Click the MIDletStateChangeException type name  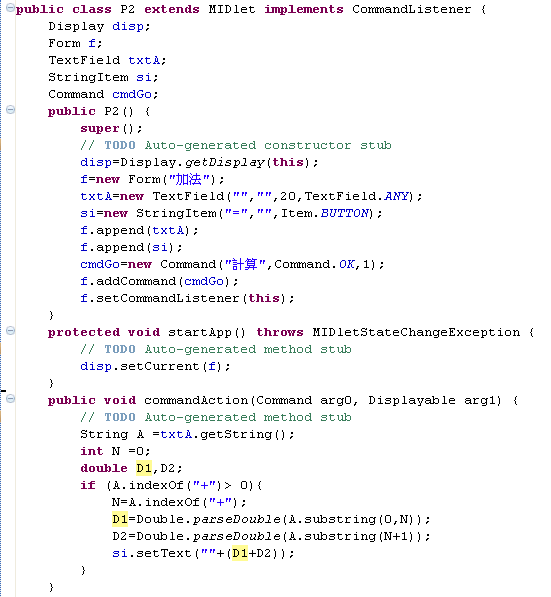[x=416, y=332]
